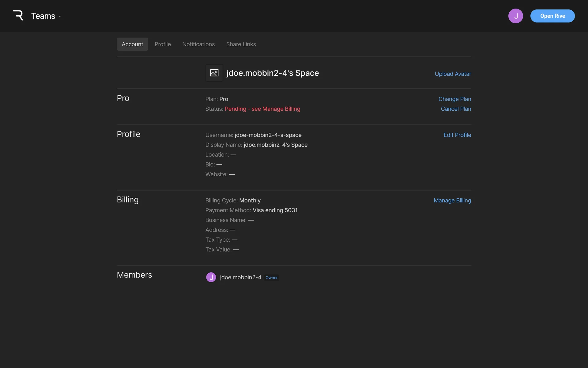Go to the Share Links tab

[x=241, y=44]
